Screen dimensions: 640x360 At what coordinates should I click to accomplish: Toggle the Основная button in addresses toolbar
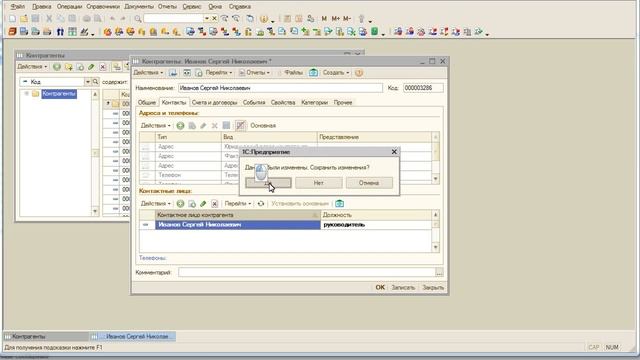click(263, 126)
